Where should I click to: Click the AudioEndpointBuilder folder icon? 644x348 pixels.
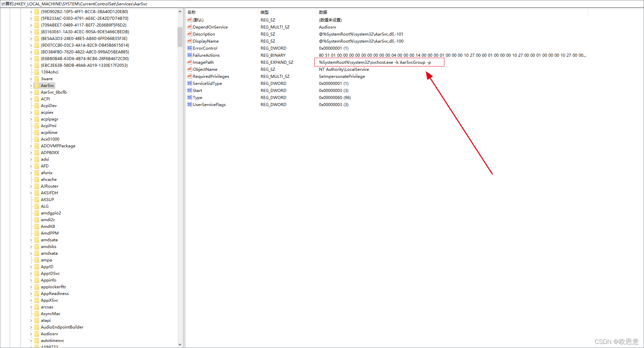tap(37, 327)
